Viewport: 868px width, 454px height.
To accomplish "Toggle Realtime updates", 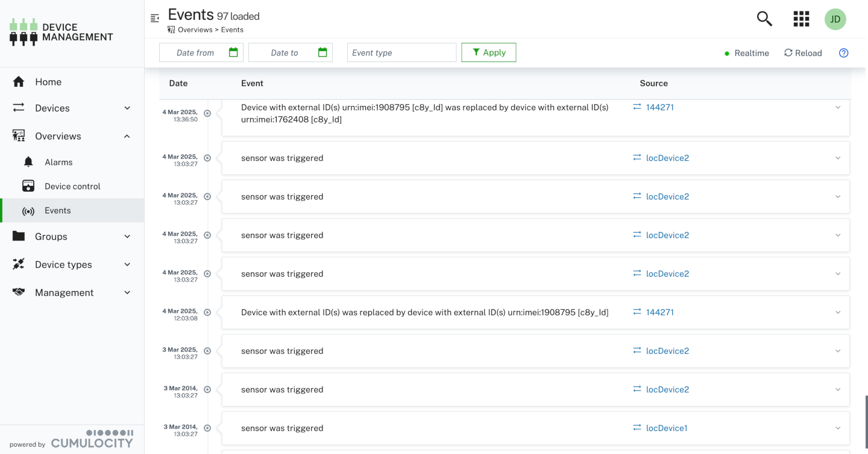I will tap(747, 53).
